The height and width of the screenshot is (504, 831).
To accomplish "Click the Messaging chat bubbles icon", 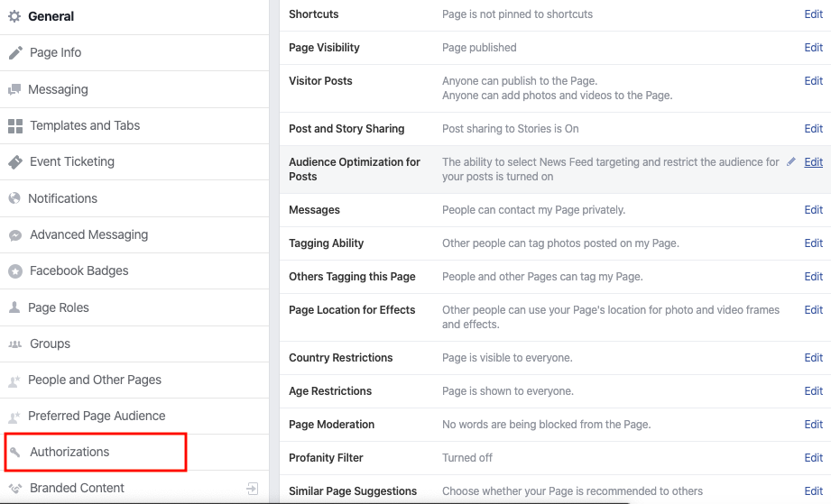I will pos(14,89).
